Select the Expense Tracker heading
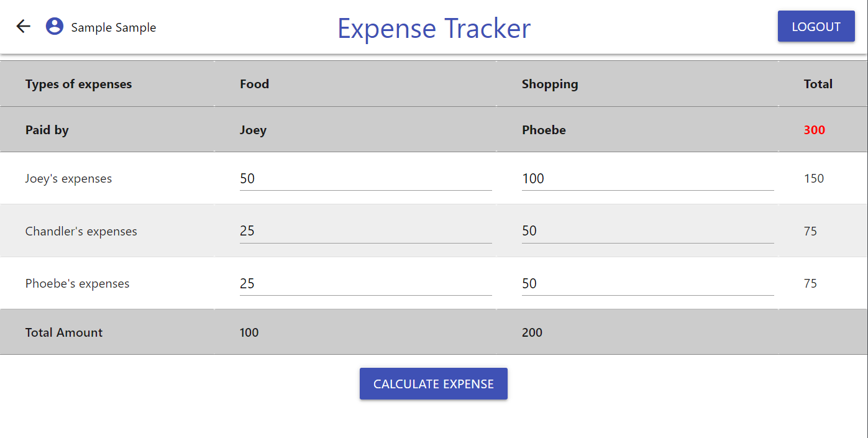The image size is (868, 438). [433, 28]
